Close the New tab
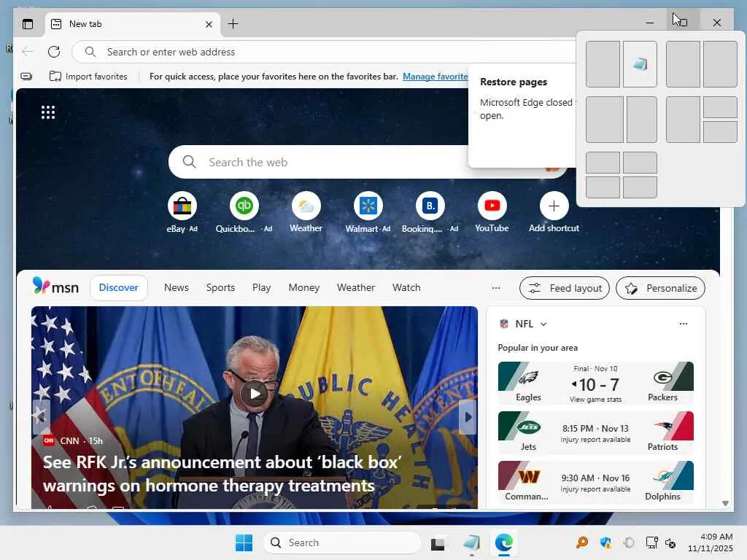747x560 pixels. 209,24
